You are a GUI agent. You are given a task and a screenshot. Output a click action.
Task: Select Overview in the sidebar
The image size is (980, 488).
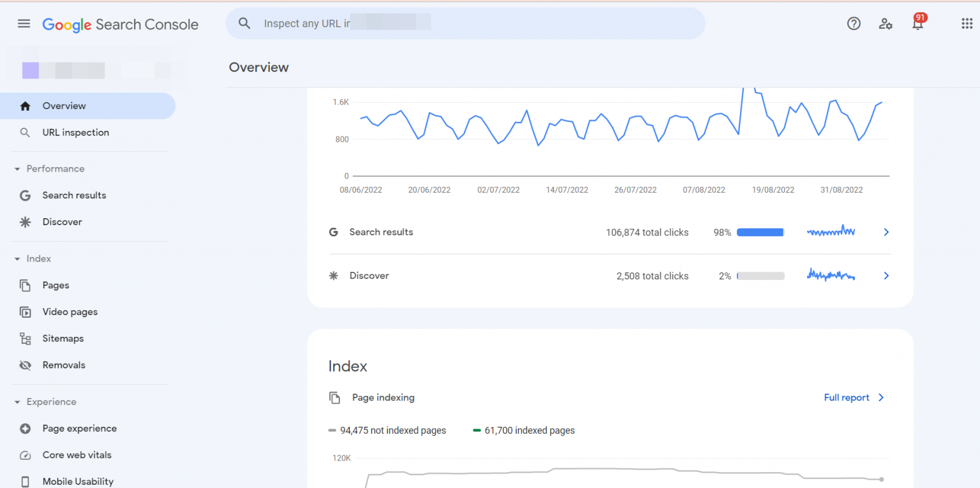[x=66, y=105]
